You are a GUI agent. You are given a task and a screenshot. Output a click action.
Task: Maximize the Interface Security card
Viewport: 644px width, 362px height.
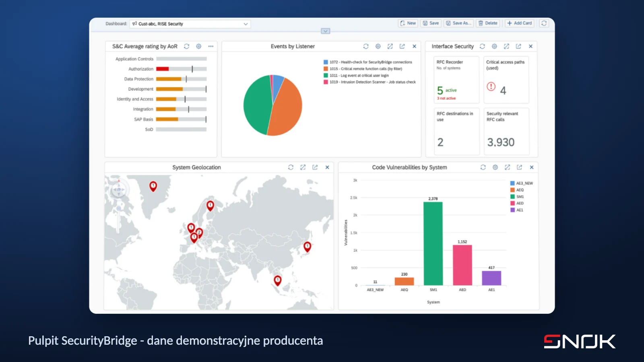pos(506,46)
